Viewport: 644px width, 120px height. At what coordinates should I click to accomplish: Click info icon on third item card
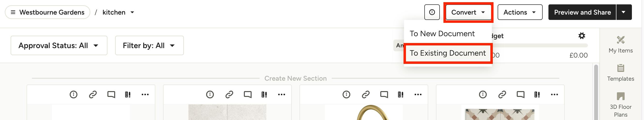[x=346, y=94]
